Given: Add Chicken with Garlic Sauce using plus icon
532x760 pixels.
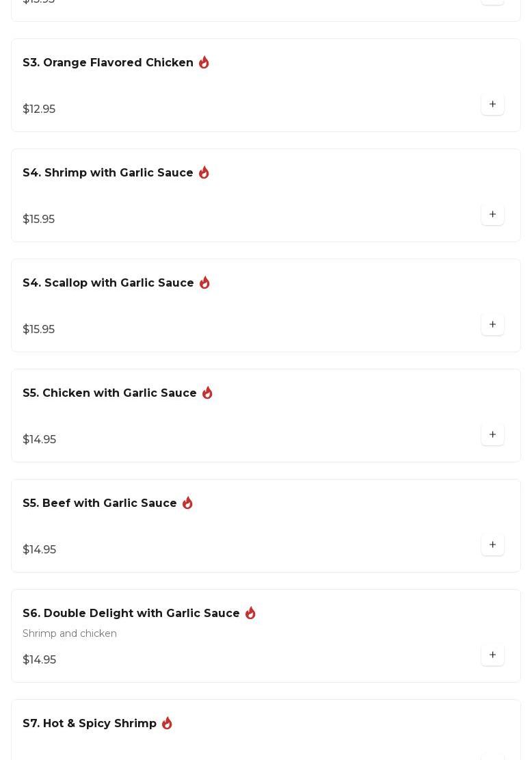Looking at the screenshot, I should (x=492, y=434).
